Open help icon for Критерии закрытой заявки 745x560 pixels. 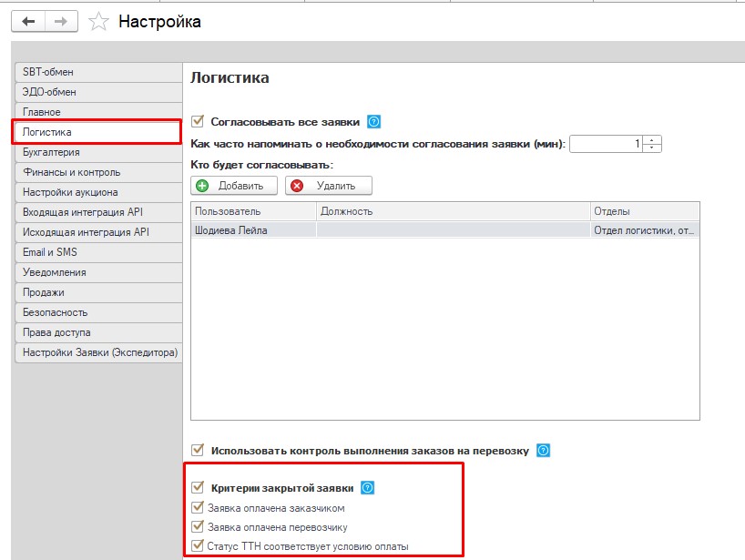click(x=367, y=487)
